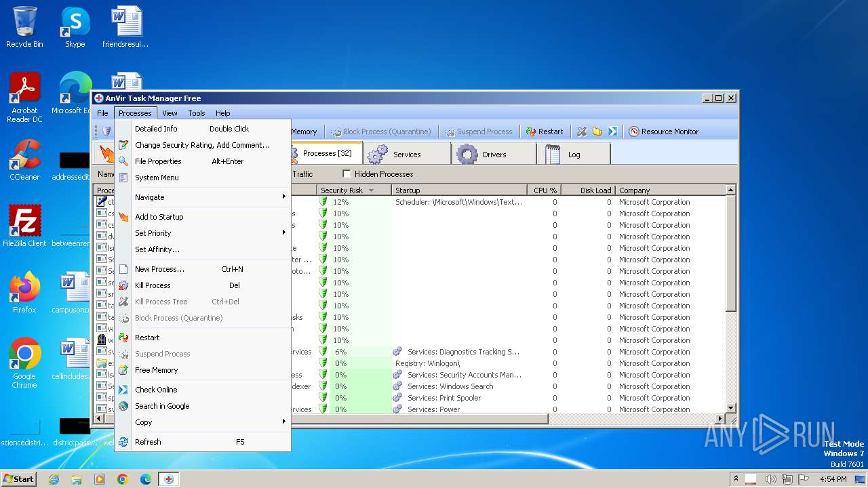Expand the Set Priority submenu

click(203, 233)
